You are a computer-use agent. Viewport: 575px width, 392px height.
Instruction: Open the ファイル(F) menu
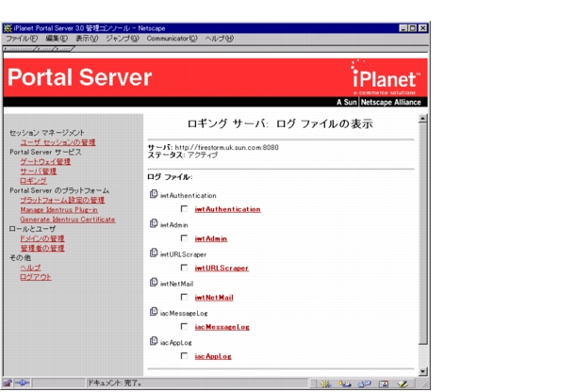click(x=22, y=39)
